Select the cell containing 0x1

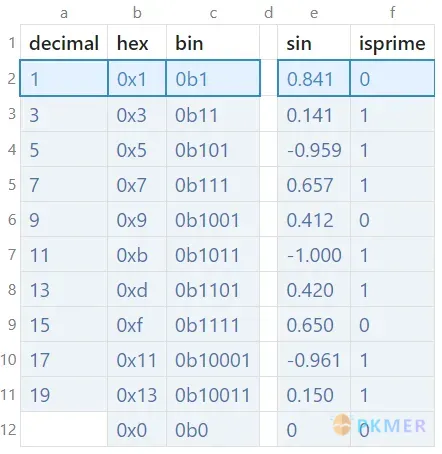coord(137,79)
